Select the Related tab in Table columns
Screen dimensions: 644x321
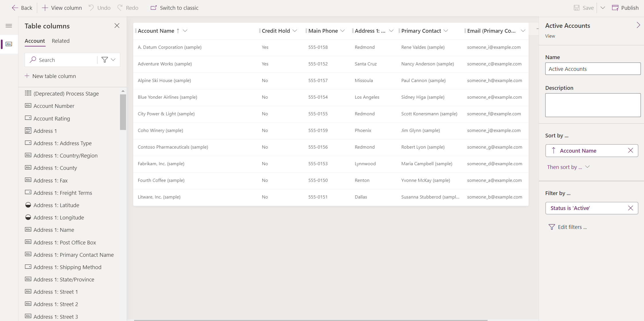(60, 40)
